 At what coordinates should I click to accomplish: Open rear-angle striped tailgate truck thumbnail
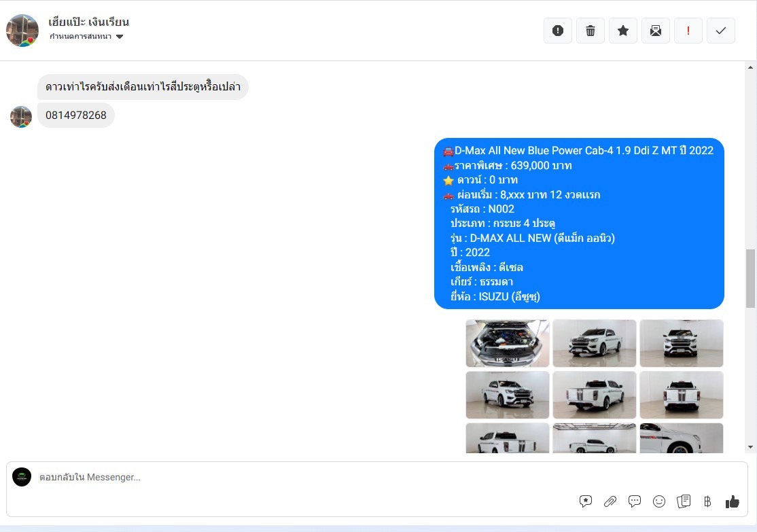[x=595, y=395]
